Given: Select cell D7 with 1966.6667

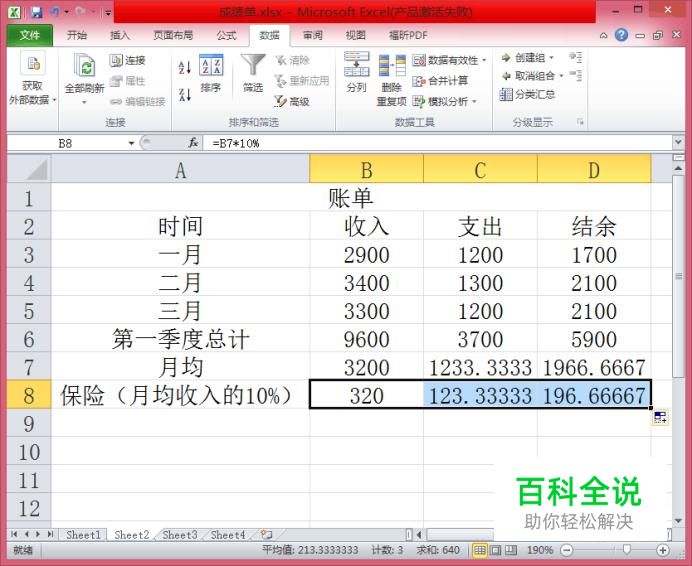Looking at the screenshot, I should click(594, 367).
